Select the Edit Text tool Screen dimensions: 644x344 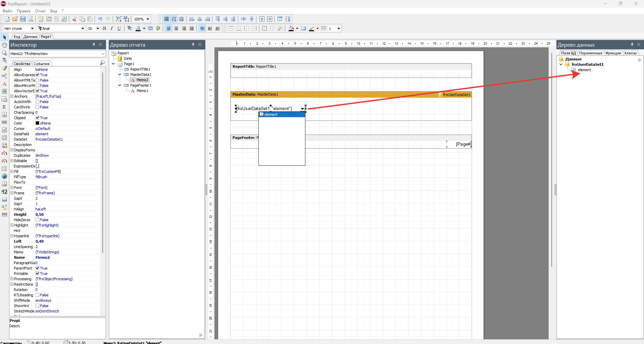pos(4,60)
